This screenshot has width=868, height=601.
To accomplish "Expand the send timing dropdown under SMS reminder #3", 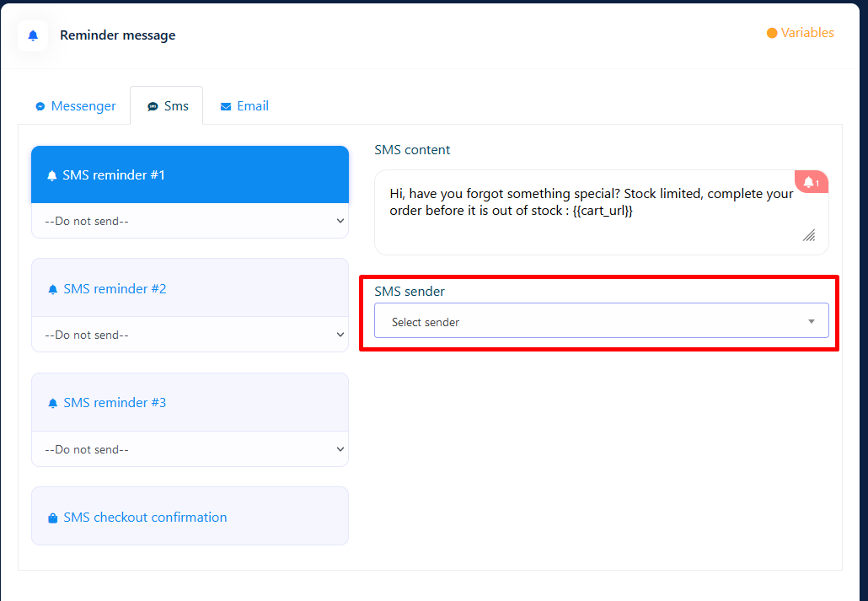I will pyautogui.click(x=190, y=449).
